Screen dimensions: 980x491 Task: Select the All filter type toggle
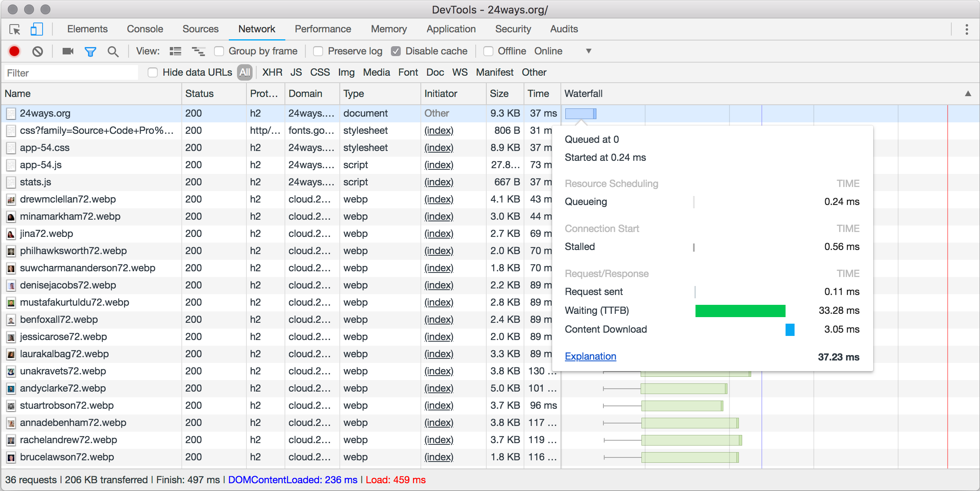[245, 72]
